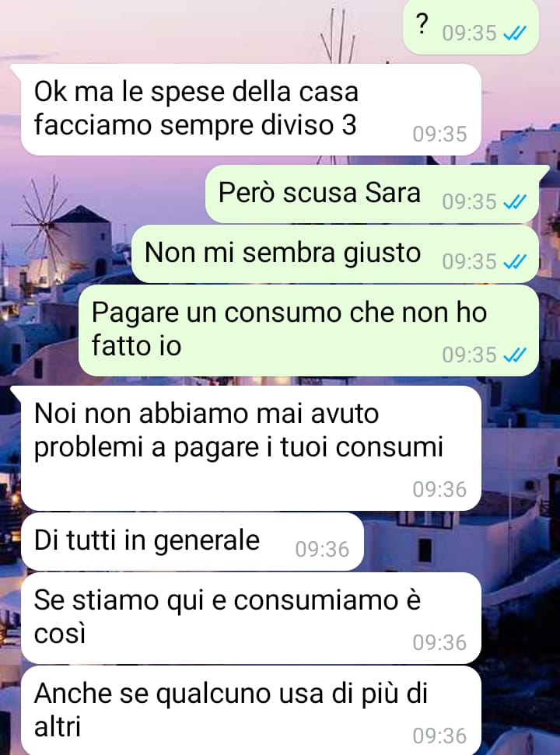Tap 09:36 timestamp under 'pagare i tuoi consumi'

click(439, 490)
